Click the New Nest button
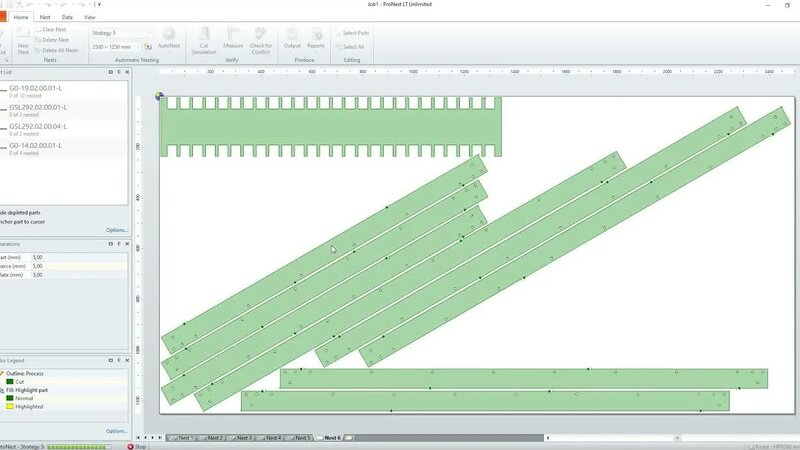 tap(23, 40)
